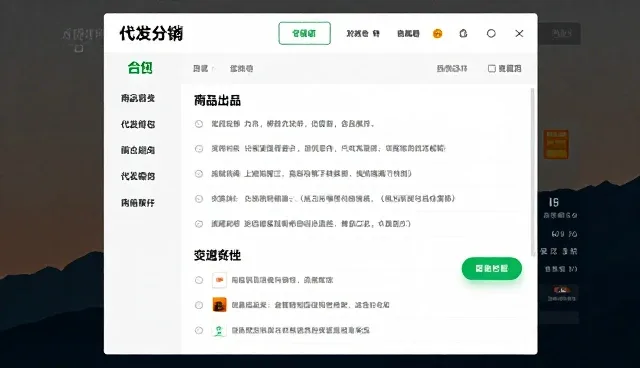
Task: Click the first breadcrumb item above 商品出品
Action: [200, 69]
